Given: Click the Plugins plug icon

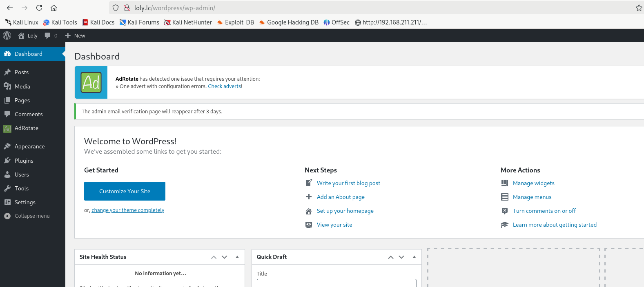Looking at the screenshot, I should (7, 161).
